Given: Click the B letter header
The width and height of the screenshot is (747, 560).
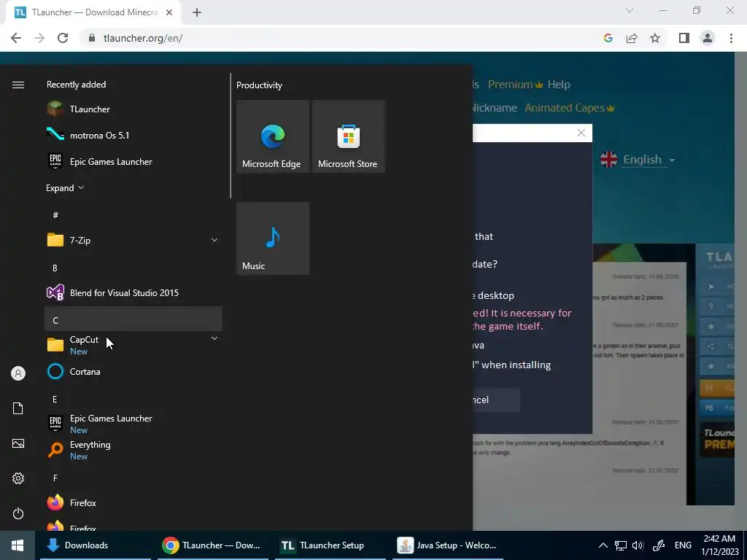Looking at the screenshot, I should [x=133, y=268].
